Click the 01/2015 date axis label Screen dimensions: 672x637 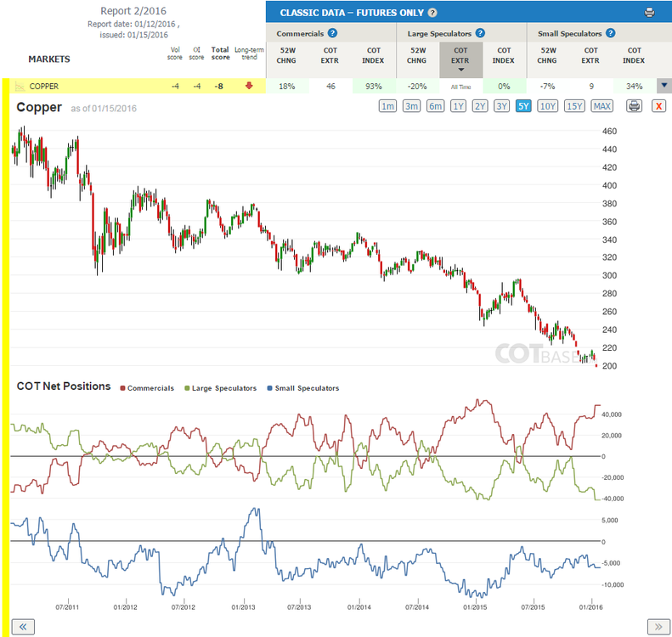coord(475,607)
